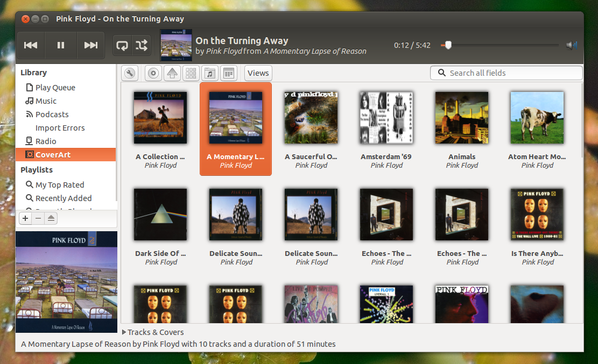The image size is (598, 364).
Task: Open Radio in the Library sidebar
Action: [x=66, y=141]
